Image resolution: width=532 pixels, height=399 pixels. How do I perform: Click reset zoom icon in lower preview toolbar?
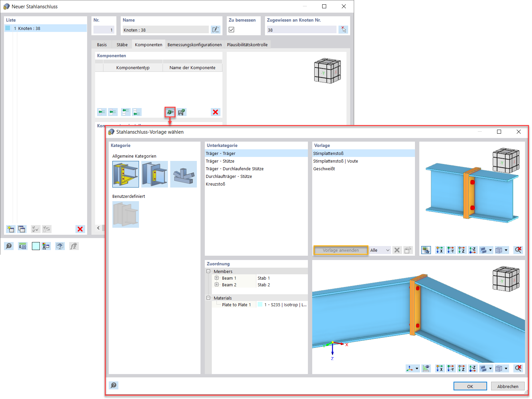(518, 368)
